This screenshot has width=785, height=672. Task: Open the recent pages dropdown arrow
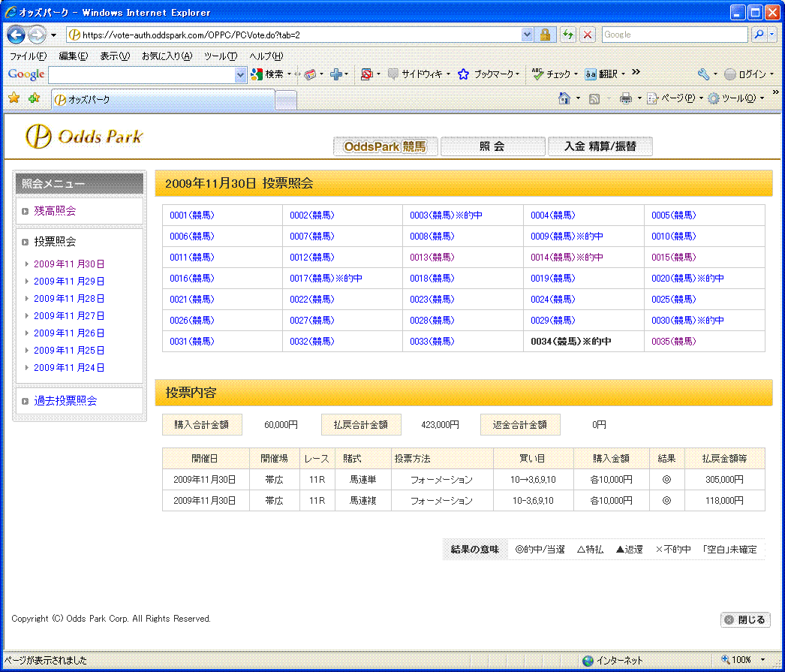[x=53, y=35]
